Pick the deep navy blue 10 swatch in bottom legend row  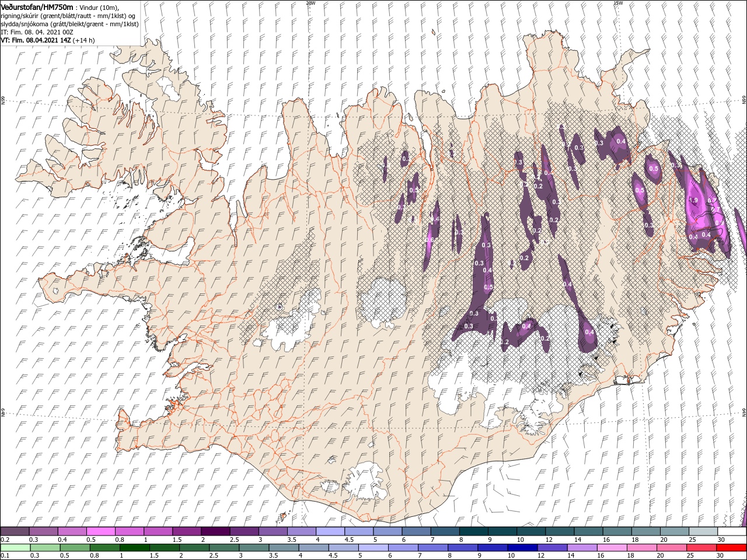(x=523, y=548)
